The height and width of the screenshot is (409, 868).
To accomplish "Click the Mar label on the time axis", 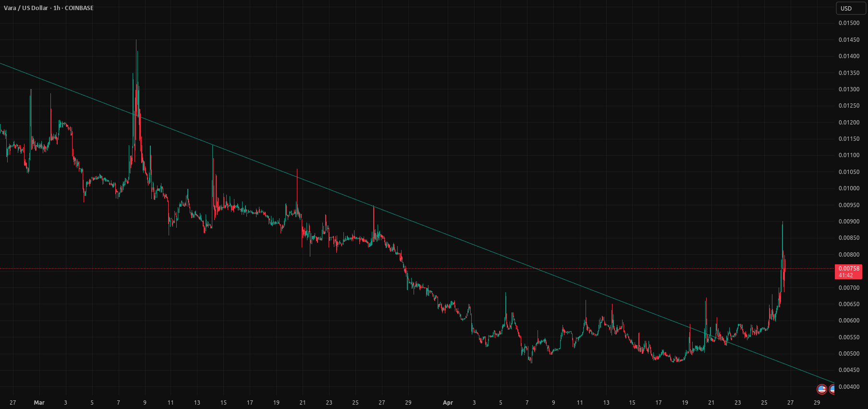I will tap(39, 403).
